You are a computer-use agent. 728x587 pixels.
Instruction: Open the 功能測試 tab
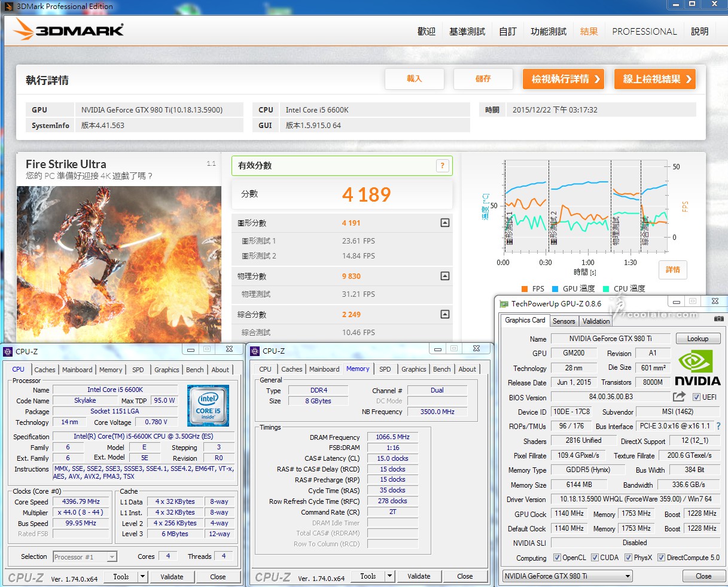point(549,31)
